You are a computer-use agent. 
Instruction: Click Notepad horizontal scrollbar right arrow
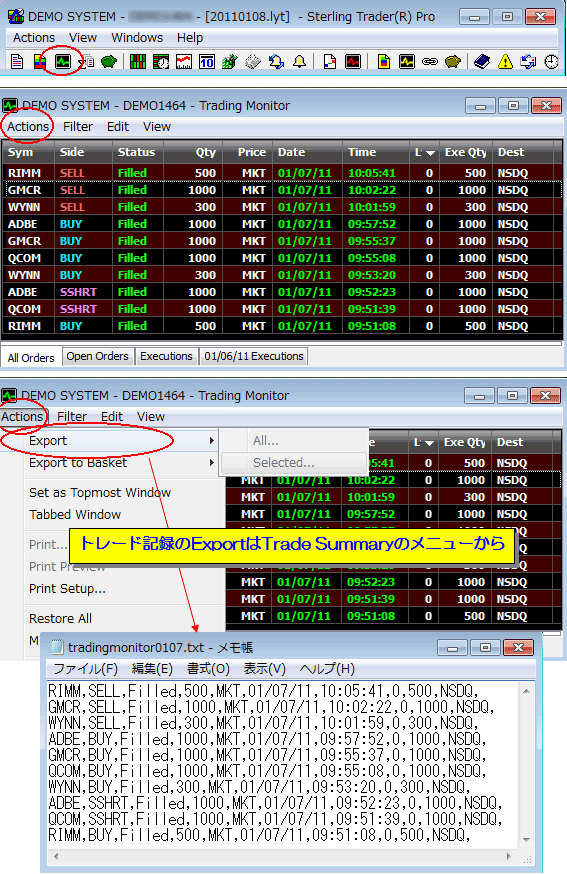point(508,856)
